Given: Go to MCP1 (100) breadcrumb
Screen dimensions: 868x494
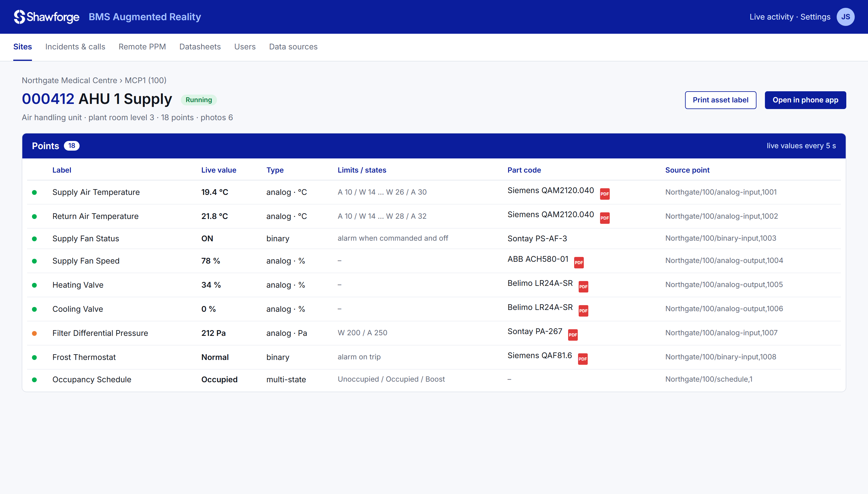Looking at the screenshot, I should [145, 80].
